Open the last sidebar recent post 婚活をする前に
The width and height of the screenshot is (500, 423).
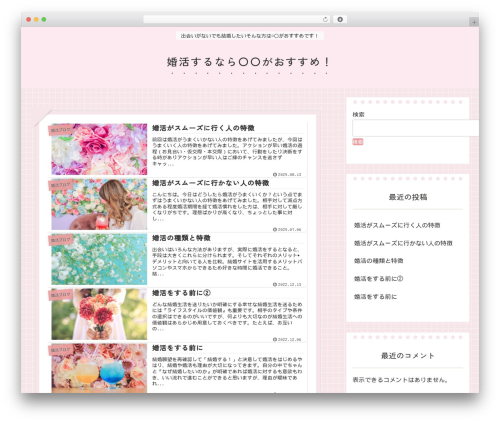[x=375, y=297]
